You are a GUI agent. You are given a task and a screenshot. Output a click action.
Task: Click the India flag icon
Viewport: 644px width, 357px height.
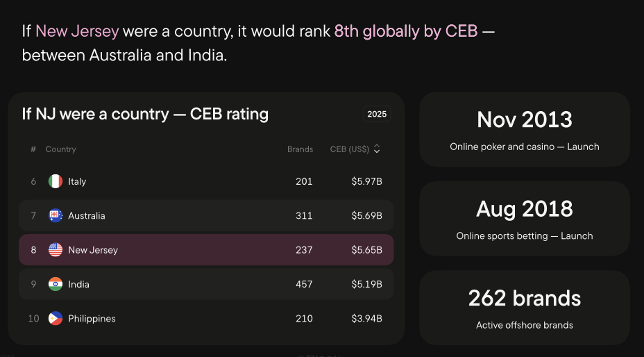tap(56, 284)
